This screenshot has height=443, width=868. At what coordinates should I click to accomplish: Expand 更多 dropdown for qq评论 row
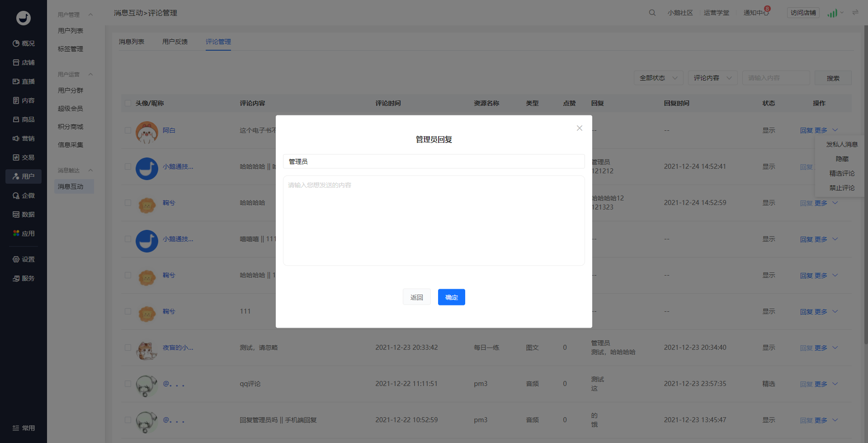826,384
